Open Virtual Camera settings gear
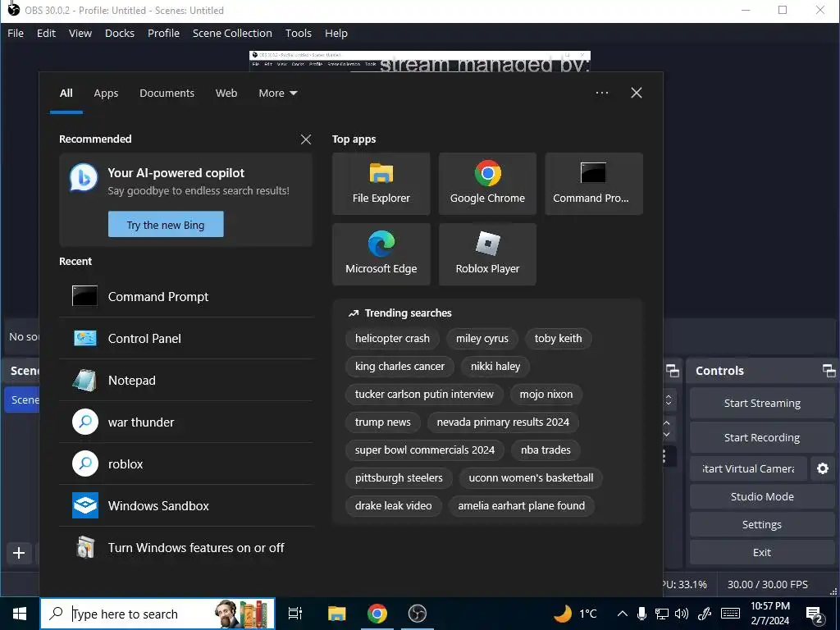 [x=822, y=468]
